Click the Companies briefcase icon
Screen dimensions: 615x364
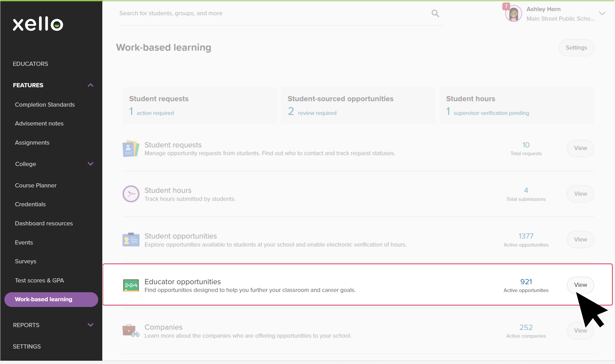pyautogui.click(x=131, y=331)
